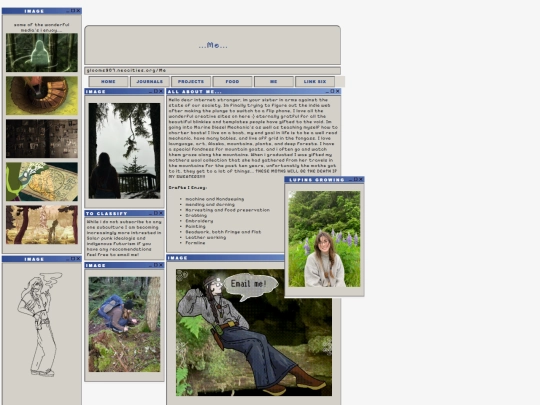The height and width of the screenshot is (405, 540).
Task: Click the ALL ABOUT ME title bar
Action: [254, 91]
